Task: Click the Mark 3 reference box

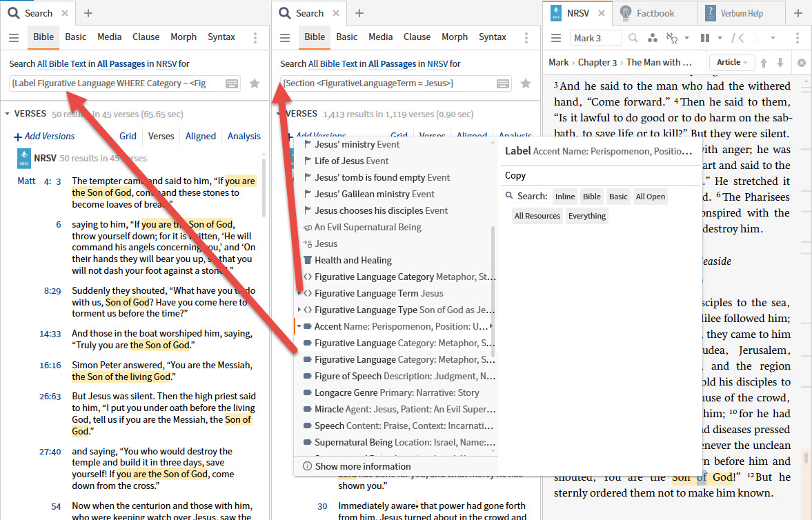Action: (x=595, y=38)
